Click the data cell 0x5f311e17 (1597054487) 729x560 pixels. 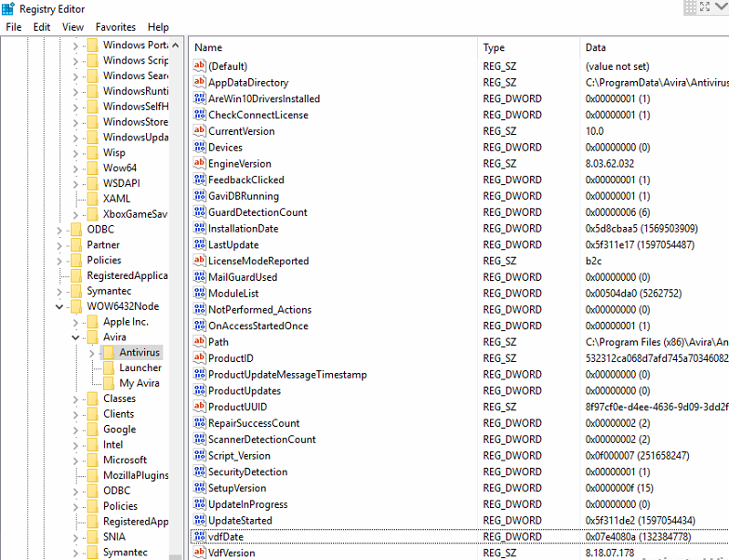[640, 245]
